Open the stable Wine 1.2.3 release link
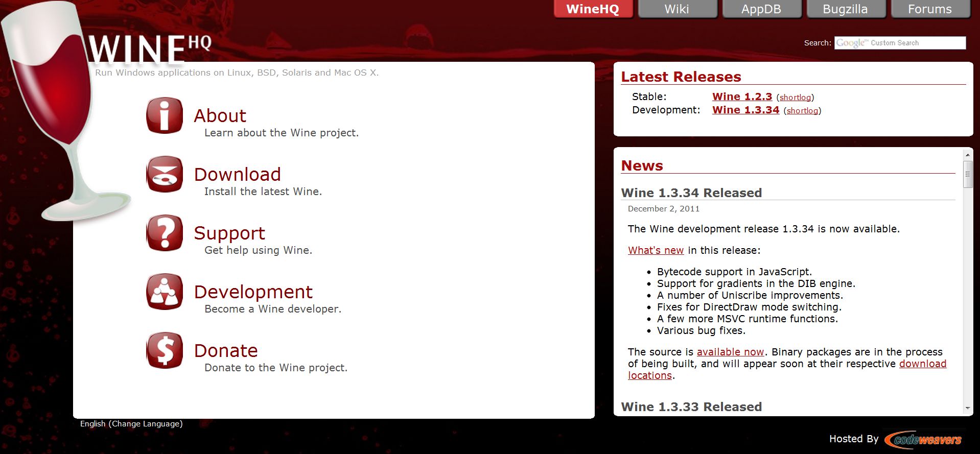980x454 pixels. tap(742, 97)
